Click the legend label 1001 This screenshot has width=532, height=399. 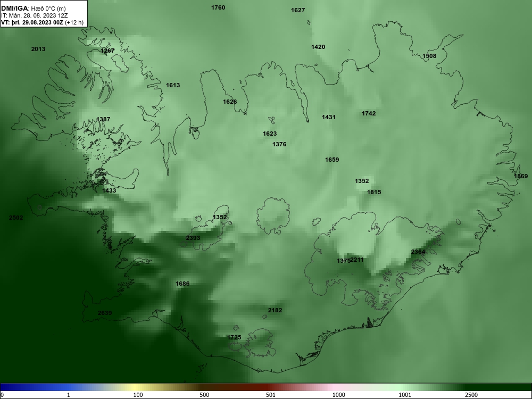pos(405,395)
